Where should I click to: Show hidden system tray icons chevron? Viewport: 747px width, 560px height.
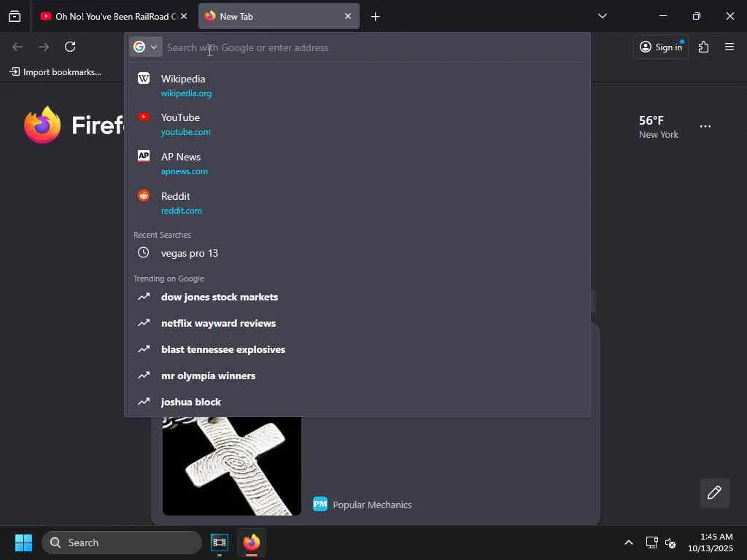pyautogui.click(x=629, y=542)
